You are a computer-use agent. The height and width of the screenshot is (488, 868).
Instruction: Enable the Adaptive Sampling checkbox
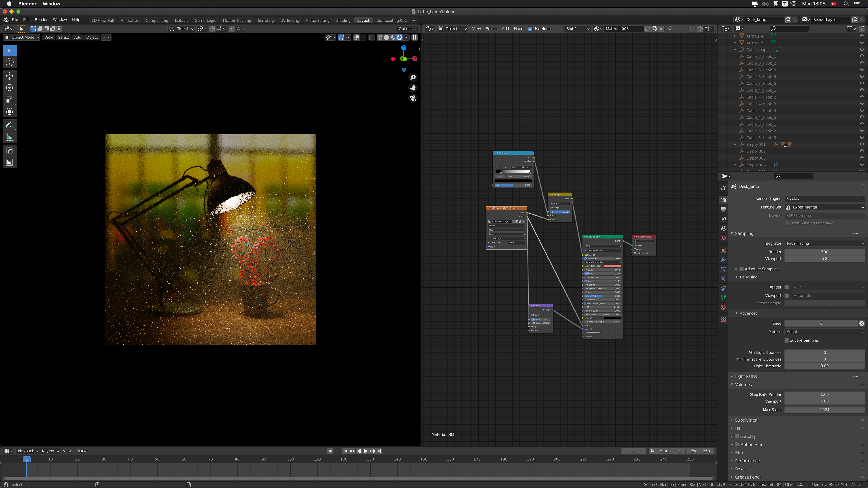(741, 269)
